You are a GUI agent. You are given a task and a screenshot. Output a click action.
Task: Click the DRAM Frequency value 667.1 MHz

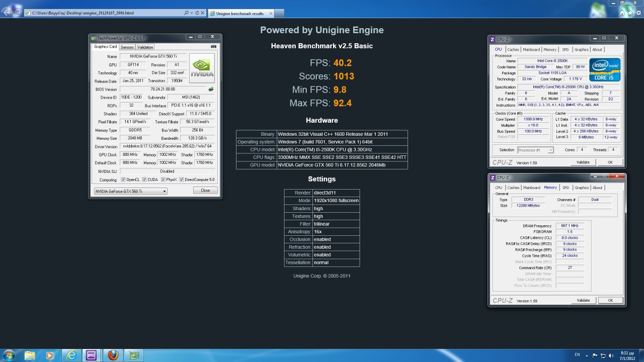[x=570, y=226]
